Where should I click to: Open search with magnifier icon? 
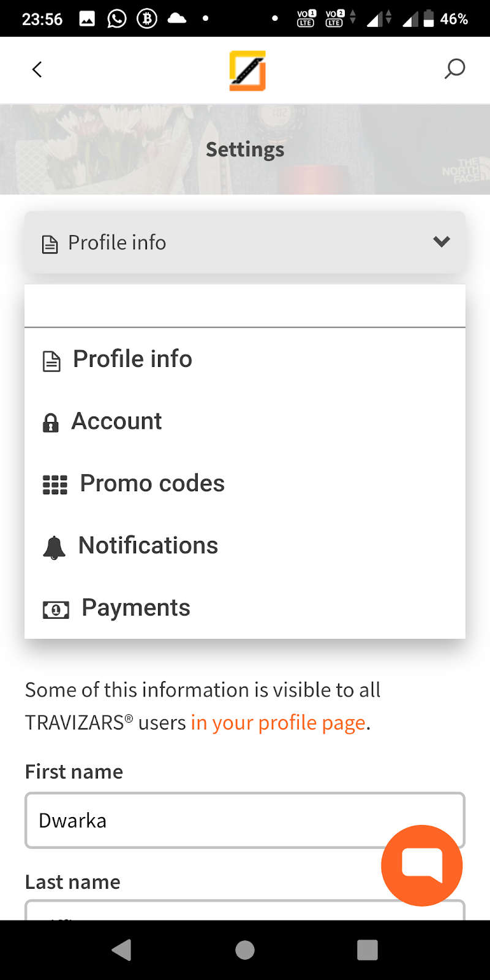454,69
